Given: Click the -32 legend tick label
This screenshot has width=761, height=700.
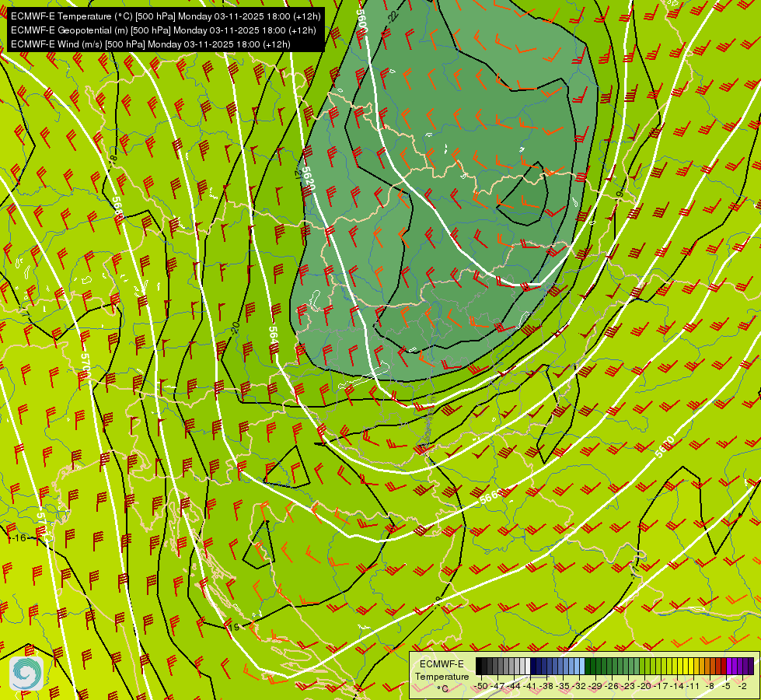Looking at the screenshot, I should tap(579, 686).
